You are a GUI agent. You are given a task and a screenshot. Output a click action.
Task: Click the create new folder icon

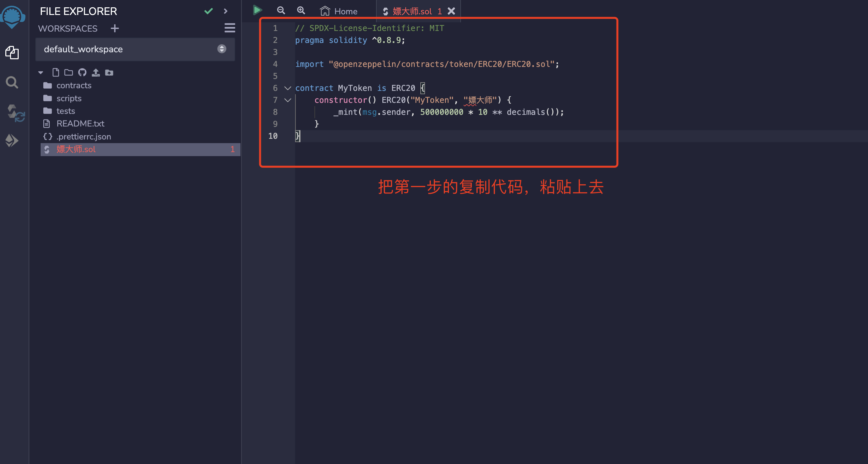[69, 72]
